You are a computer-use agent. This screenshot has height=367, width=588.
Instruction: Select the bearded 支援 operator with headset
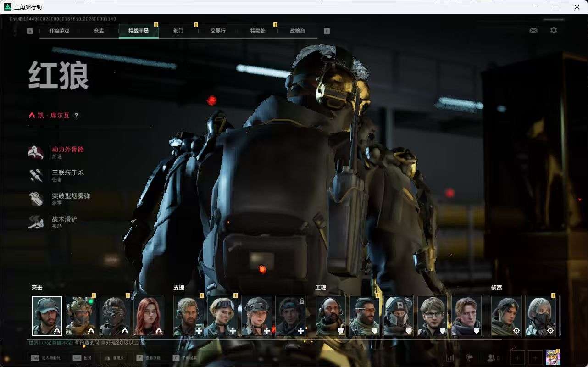click(x=189, y=316)
